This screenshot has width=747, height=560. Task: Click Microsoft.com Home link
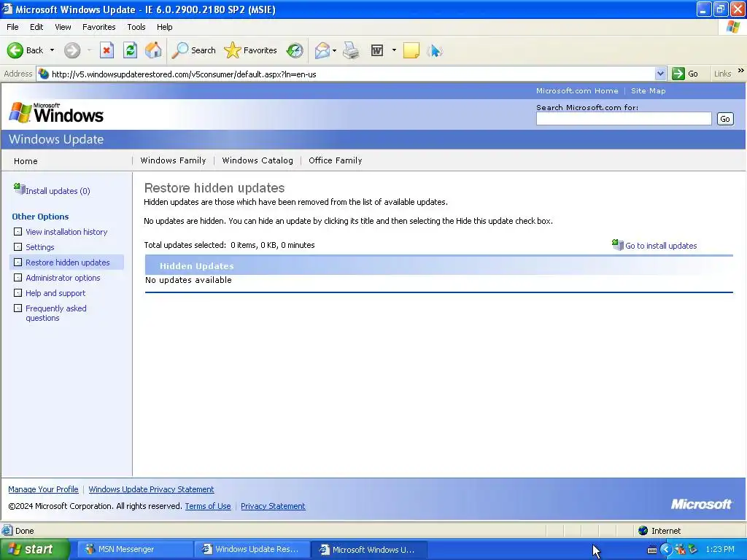tap(577, 90)
